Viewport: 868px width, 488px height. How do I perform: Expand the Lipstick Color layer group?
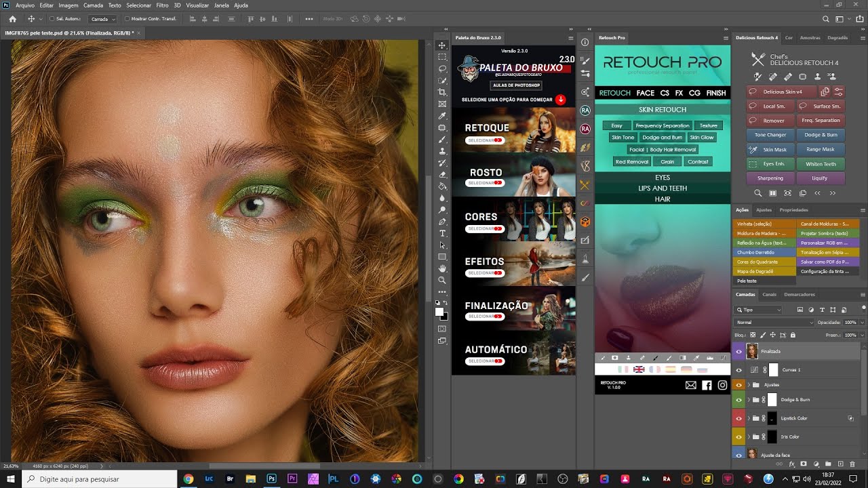click(x=749, y=418)
